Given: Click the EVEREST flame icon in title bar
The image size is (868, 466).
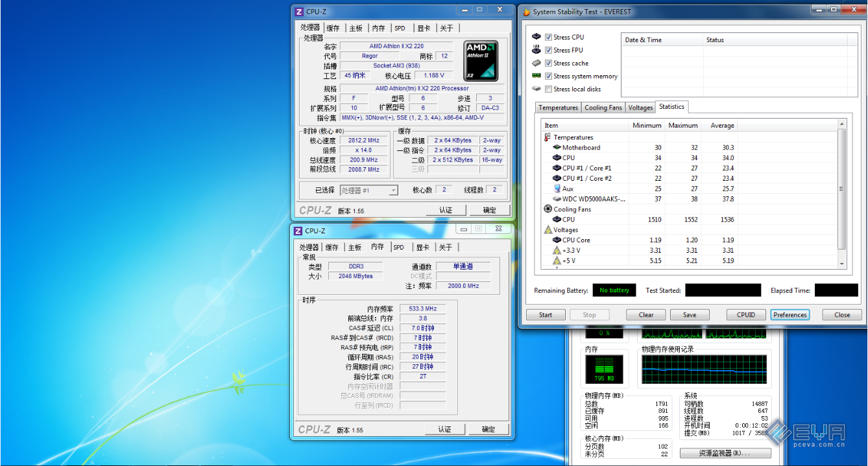Looking at the screenshot, I should click(526, 12).
